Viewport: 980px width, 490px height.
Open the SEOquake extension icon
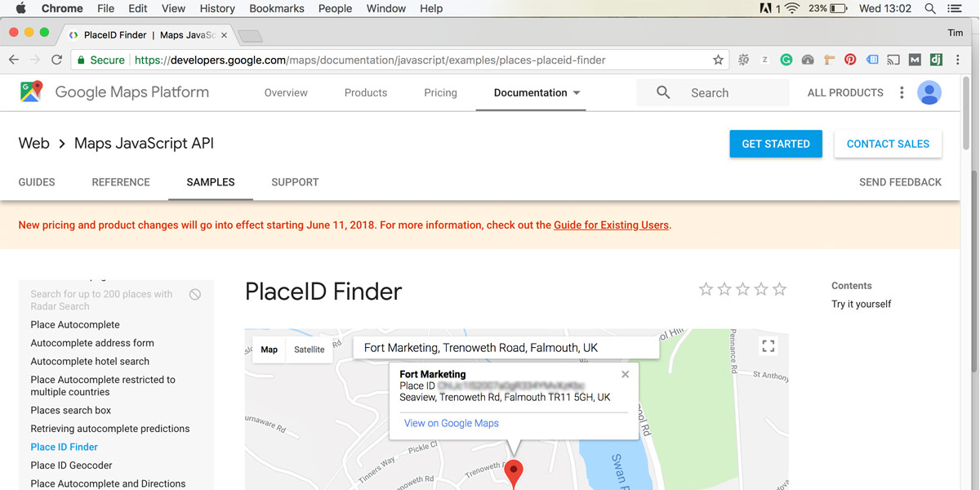pos(743,60)
